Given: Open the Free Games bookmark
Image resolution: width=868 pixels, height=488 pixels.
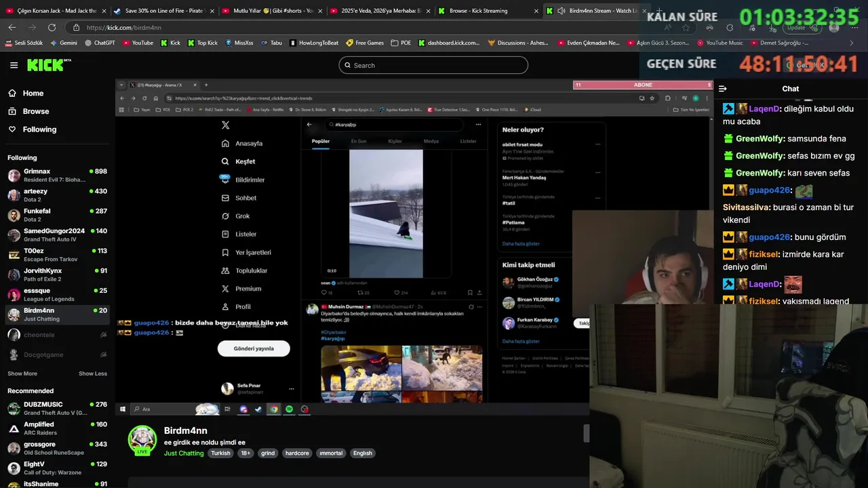Looking at the screenshot, I should click(365, 43).
